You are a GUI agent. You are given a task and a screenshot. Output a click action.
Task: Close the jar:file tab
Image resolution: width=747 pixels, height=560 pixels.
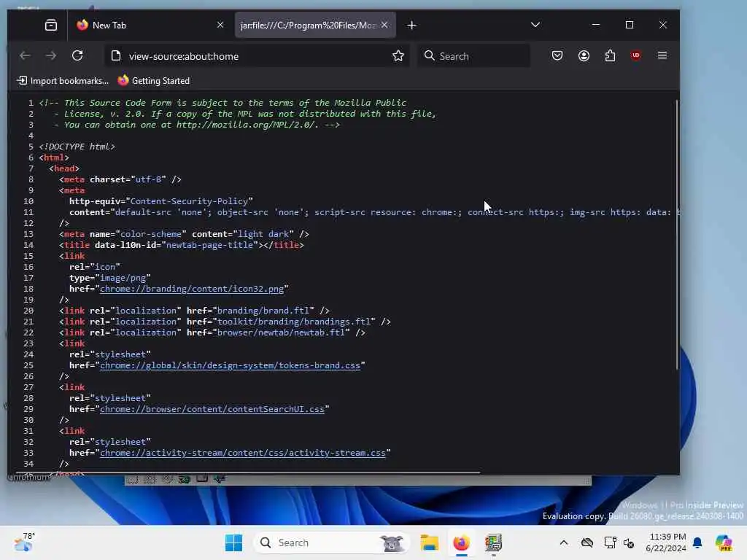[384, 25]
